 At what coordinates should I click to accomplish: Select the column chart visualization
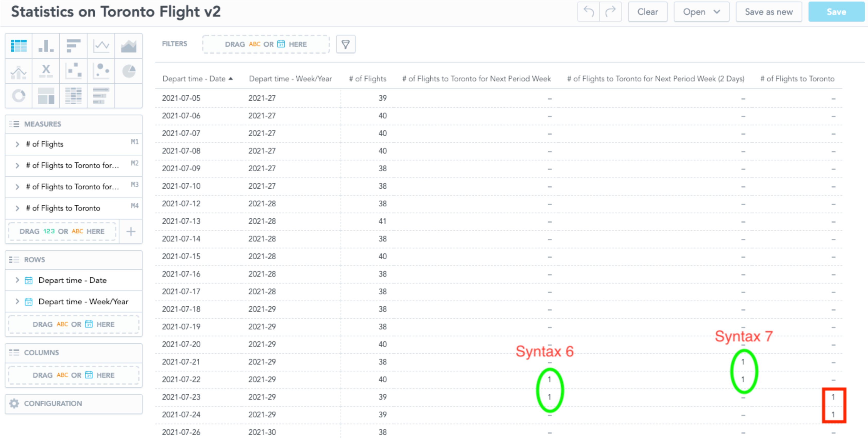46,46
